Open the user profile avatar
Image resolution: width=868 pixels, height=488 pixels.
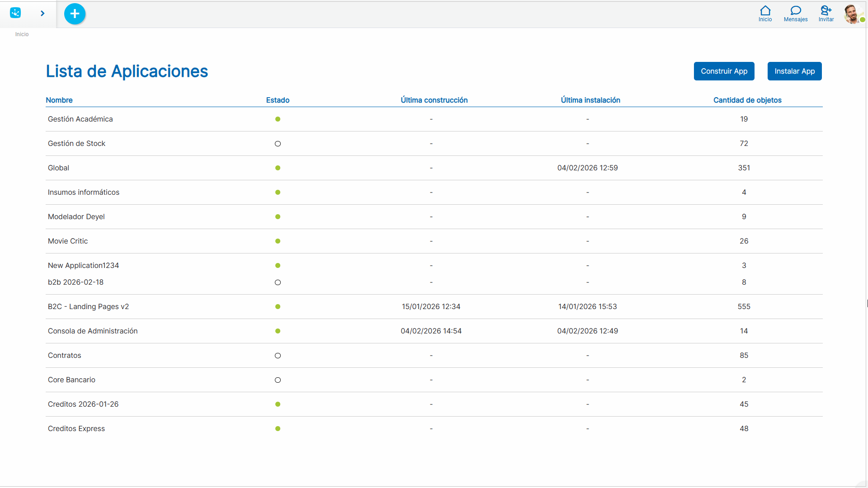pyautogui.click(x=853, y=14)
